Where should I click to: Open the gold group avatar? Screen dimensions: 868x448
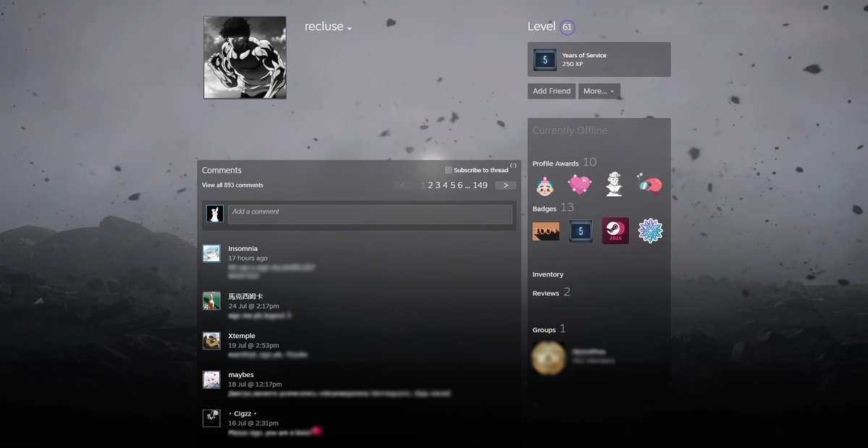coord(549,358)
